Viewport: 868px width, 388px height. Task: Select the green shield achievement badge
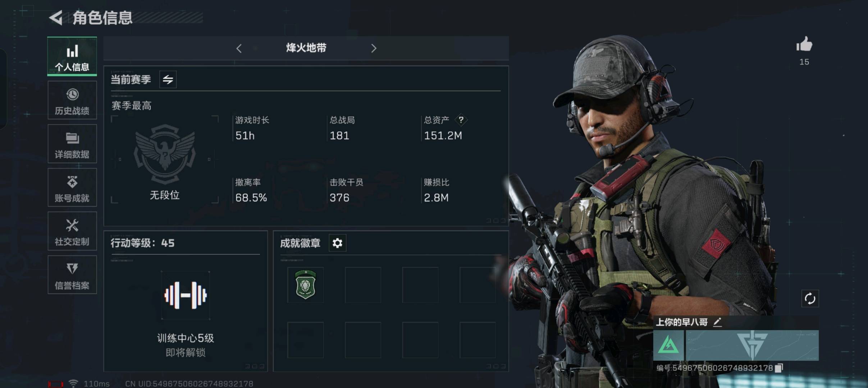click(x=305, y=285)
